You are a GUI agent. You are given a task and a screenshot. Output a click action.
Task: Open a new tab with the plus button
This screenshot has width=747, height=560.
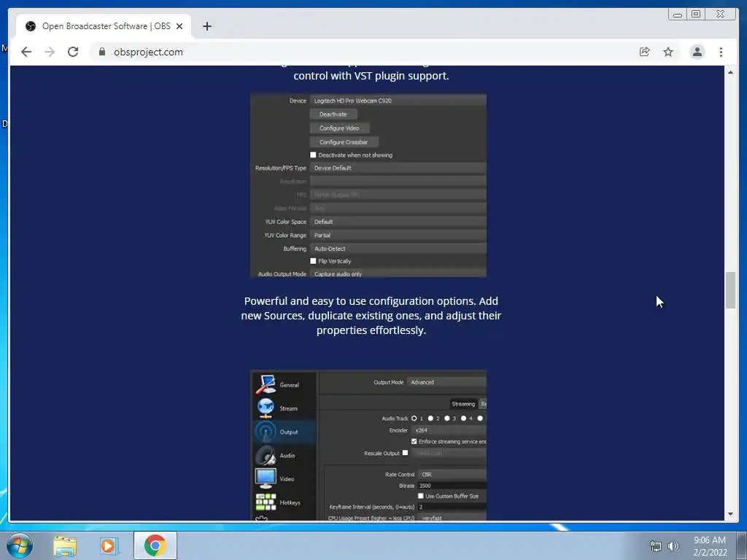tap(206, 26)
